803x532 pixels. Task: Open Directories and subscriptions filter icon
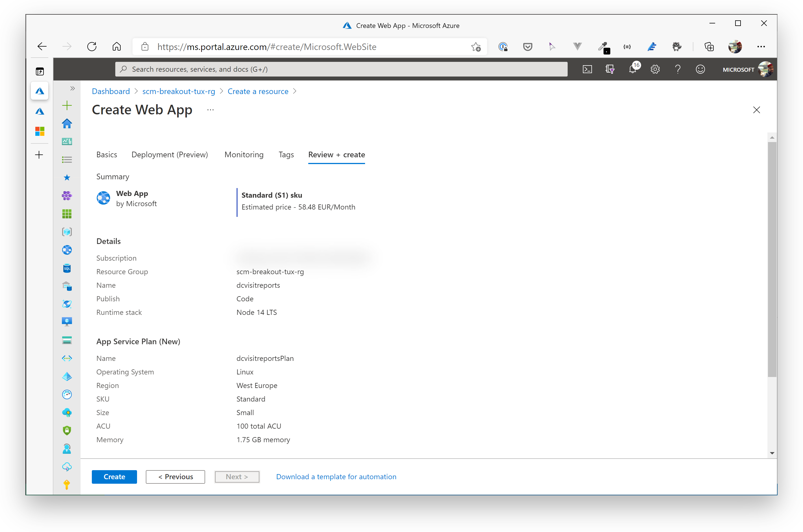(610, 69)
